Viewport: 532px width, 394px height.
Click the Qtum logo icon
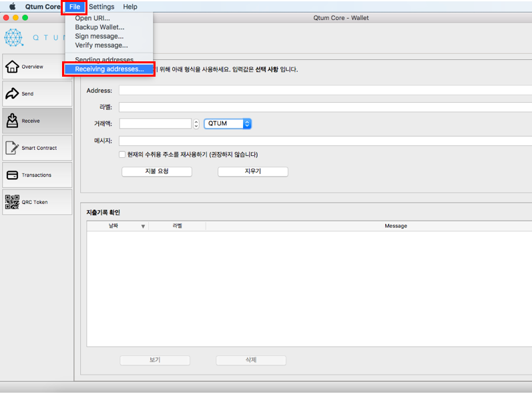(x=13, y=37)
